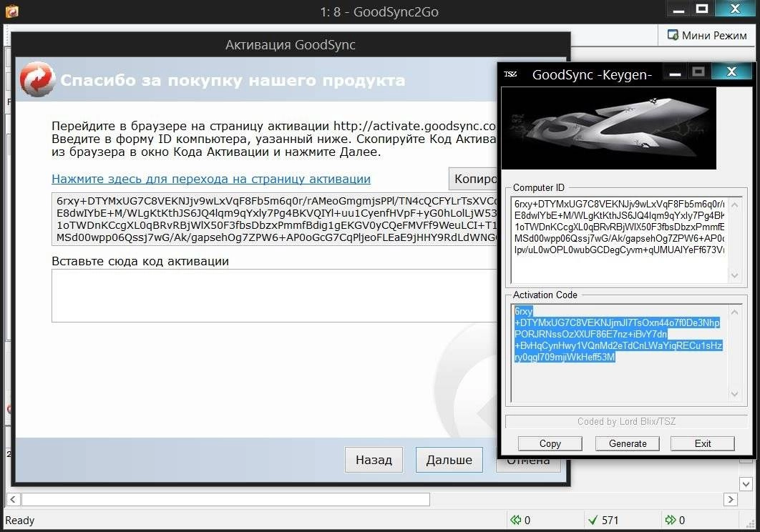
Task: Click the Exit button in the Keygen
Action: pyautogui.click(x=702, y=443)
